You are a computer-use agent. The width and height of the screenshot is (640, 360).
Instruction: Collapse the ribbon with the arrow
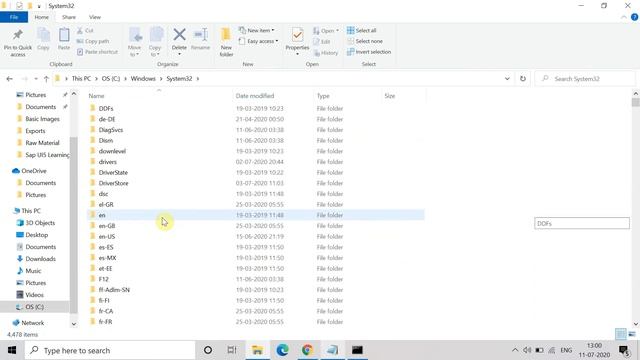[x=624, y=17]
